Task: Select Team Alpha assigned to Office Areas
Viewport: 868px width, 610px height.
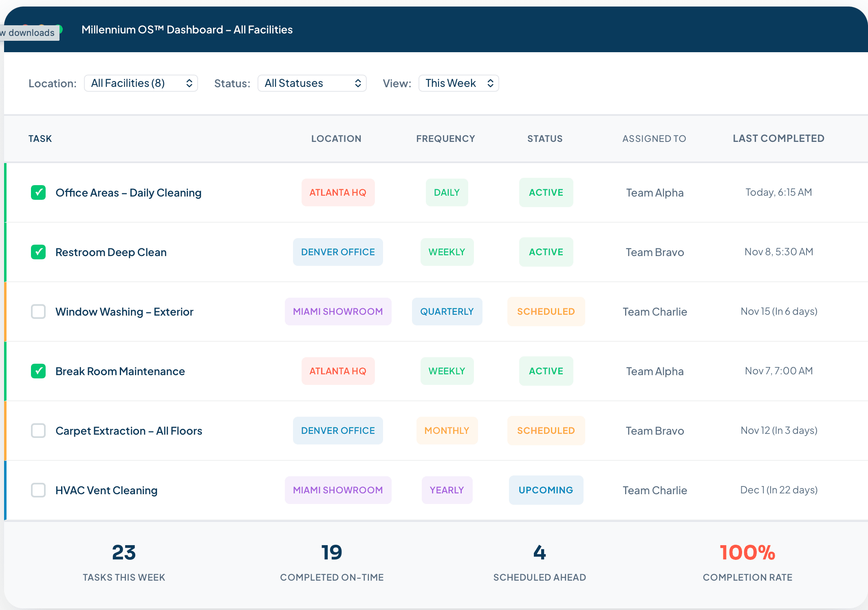Action: 654,192
